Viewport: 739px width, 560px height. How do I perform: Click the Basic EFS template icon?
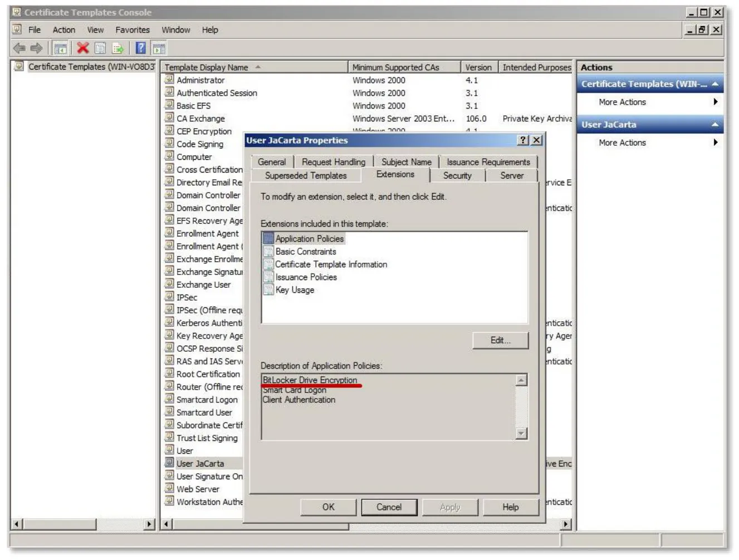(x=169, y=105)
